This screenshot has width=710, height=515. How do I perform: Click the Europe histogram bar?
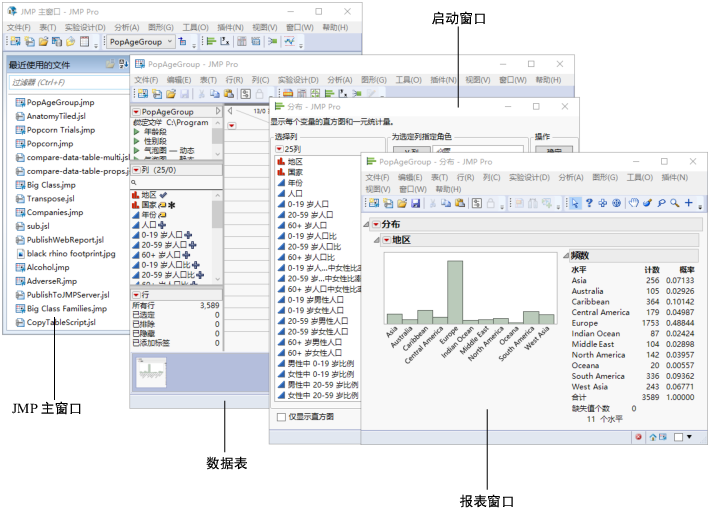point(455,292)
